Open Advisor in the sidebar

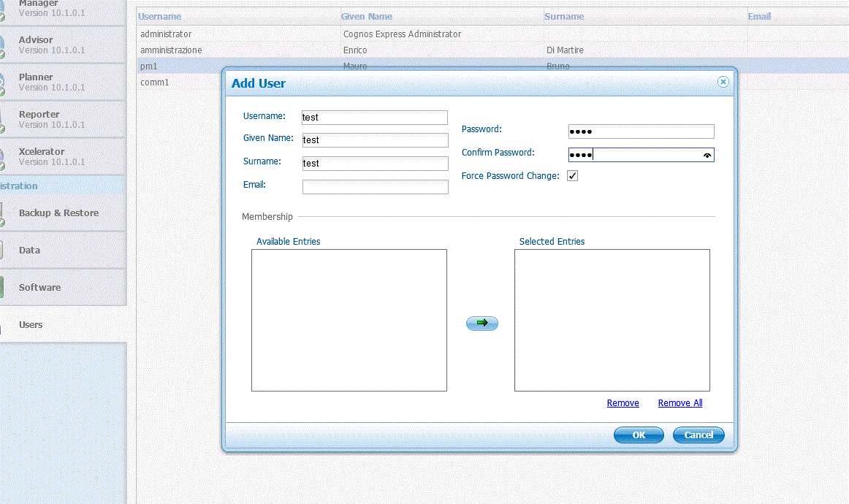coord(63,45)
